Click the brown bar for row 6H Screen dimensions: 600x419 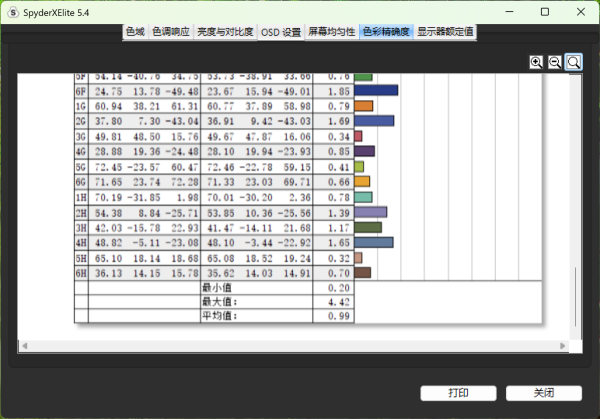[362, 272]
